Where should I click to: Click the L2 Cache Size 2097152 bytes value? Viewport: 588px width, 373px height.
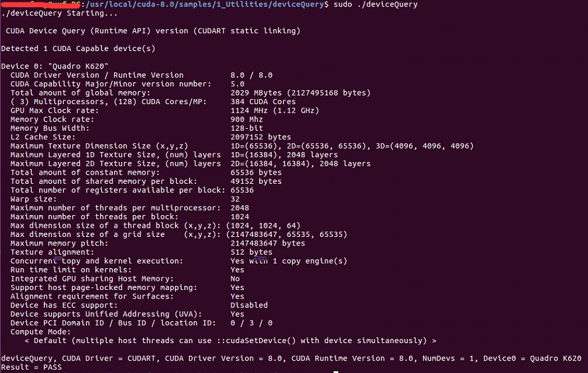[261, 137]
